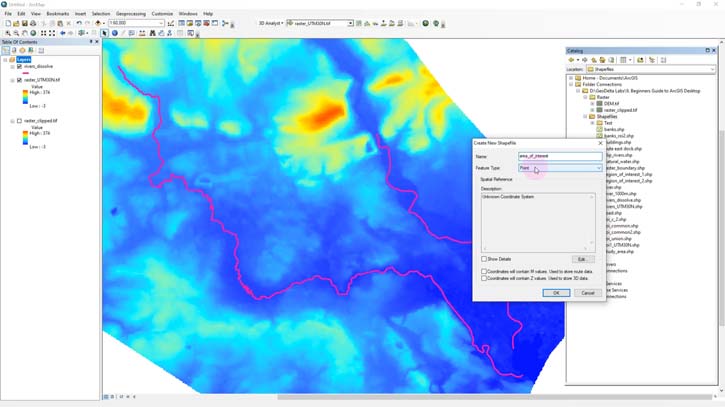Click Go up one level in Catalog
Viewport: 725px width, 407px height.
[x=594, y=60]
